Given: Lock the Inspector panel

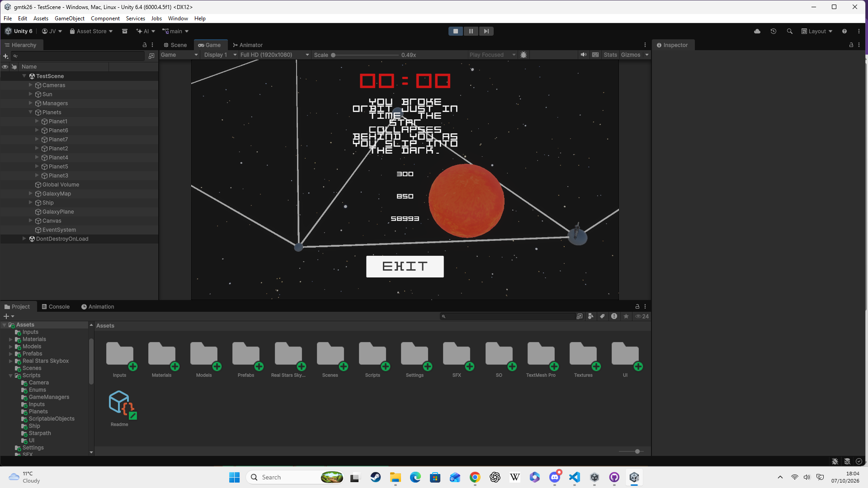Looking at the screenshot, I should click(x=851, y=45).
